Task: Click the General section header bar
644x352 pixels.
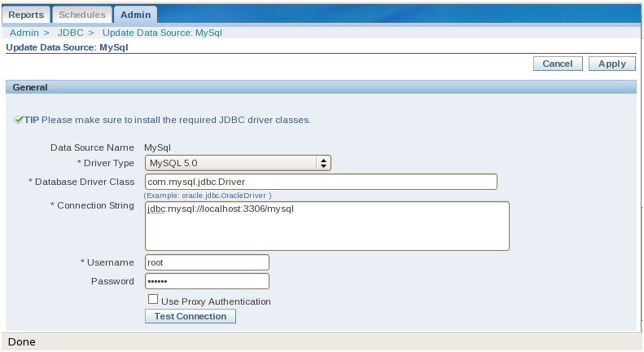Action: point(321,87)
